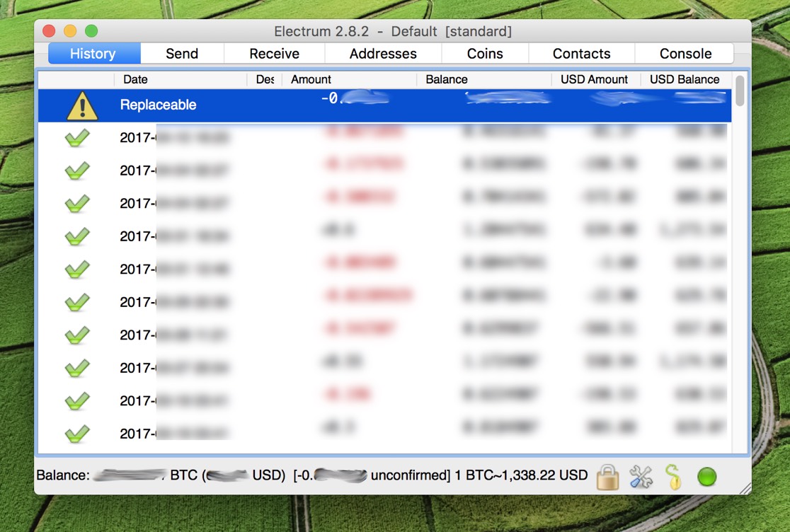Open the Console tab
The width and height of the screenshot is (790, 532).
coord(685,53)
